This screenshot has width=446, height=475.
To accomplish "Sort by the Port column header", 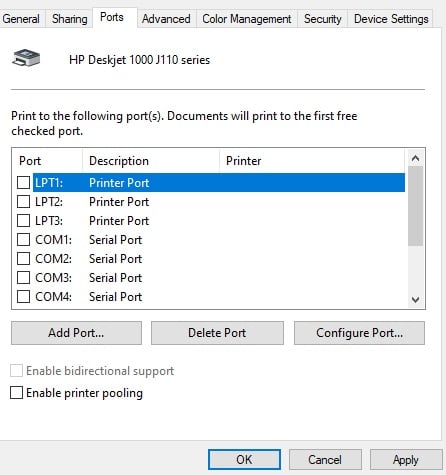I will 47,161.
